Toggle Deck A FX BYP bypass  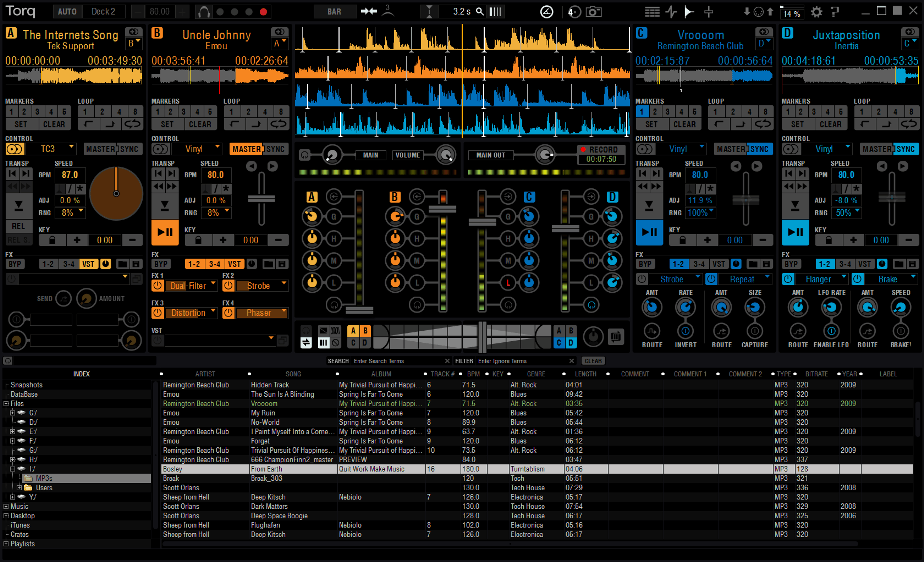(14, 264)
